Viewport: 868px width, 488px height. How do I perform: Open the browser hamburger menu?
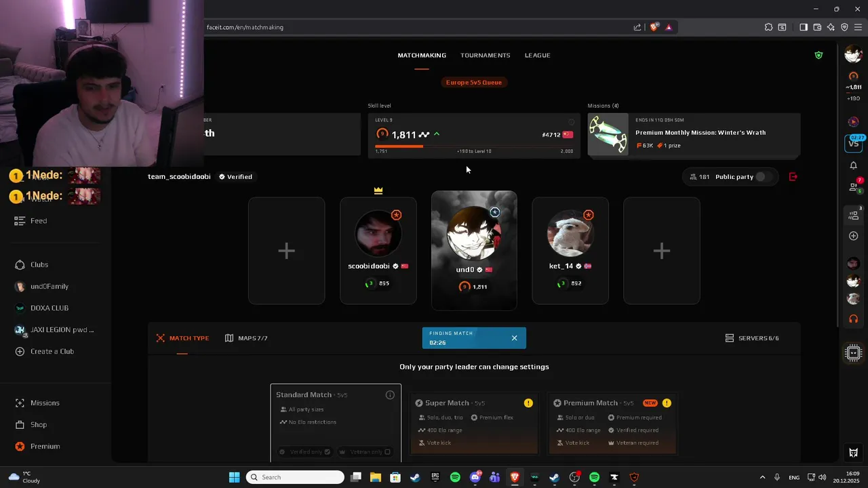858,27
